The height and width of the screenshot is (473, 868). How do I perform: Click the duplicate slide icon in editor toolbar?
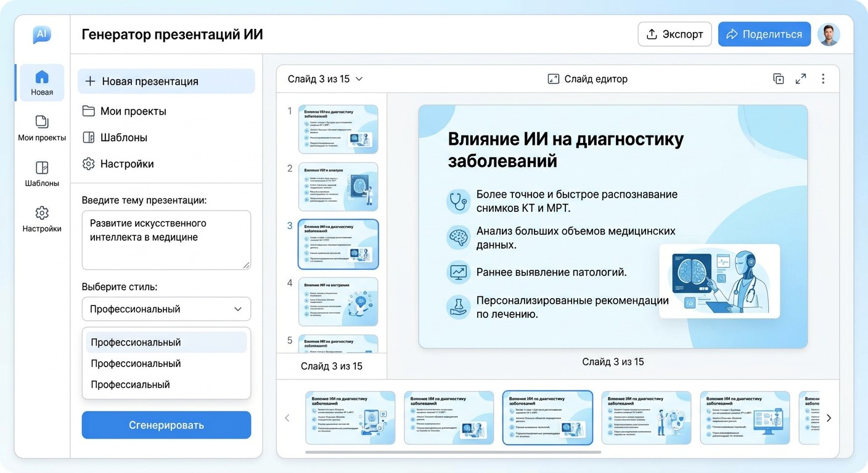pos(779,79)
